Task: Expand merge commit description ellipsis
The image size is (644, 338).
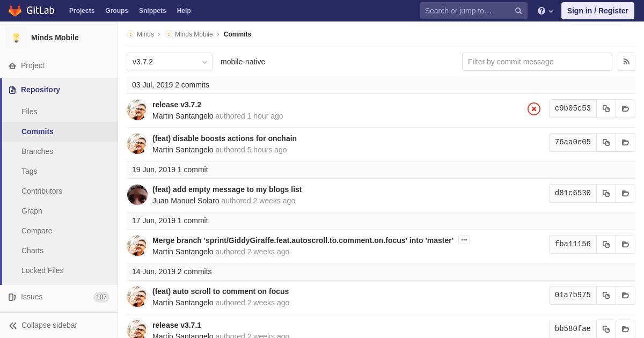Action: pos(464,240)
